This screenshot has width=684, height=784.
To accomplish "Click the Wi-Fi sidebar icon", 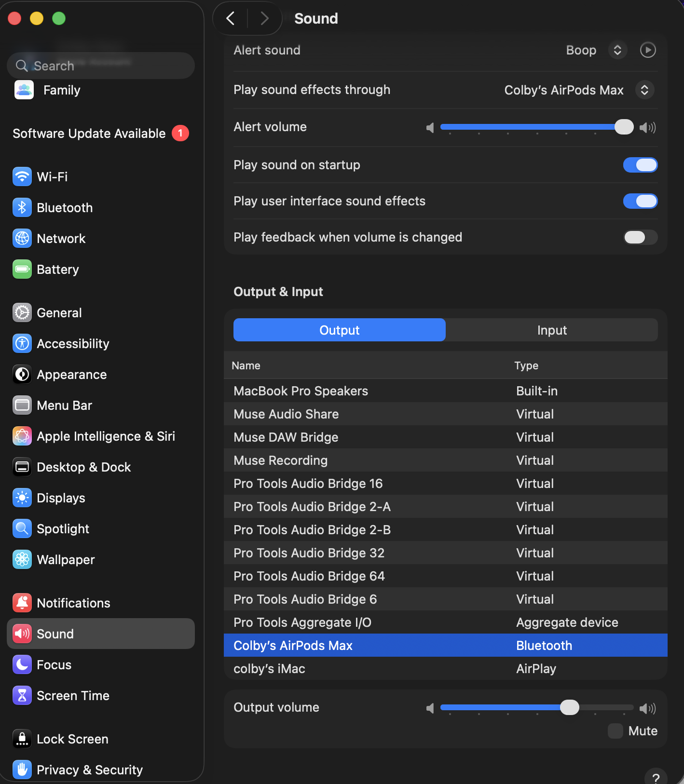I will (22, 176).
